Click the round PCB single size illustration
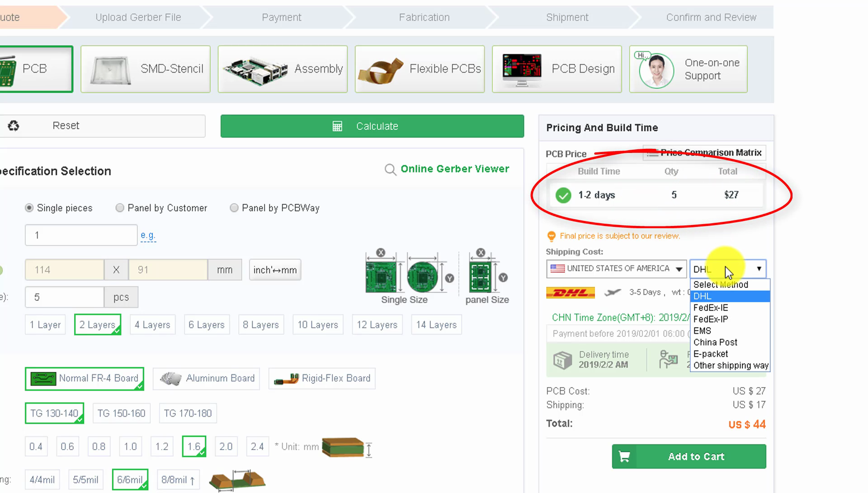The height and width of the screenshot is (493, 868). click(422, 276)
